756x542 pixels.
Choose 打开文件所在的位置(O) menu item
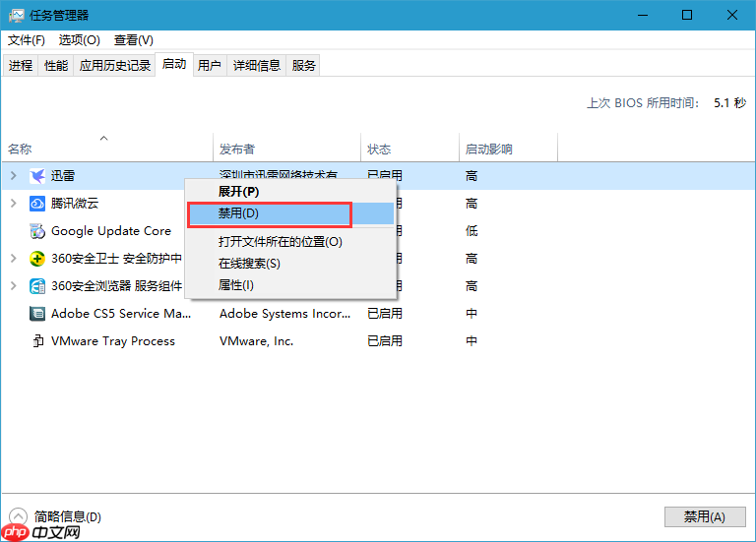(290, 241)
